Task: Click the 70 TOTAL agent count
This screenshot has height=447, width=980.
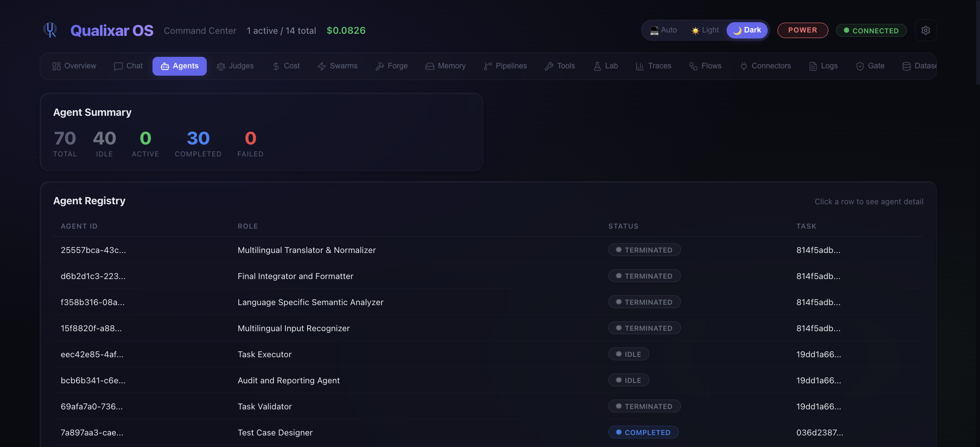Action: [x=65, y=144]
